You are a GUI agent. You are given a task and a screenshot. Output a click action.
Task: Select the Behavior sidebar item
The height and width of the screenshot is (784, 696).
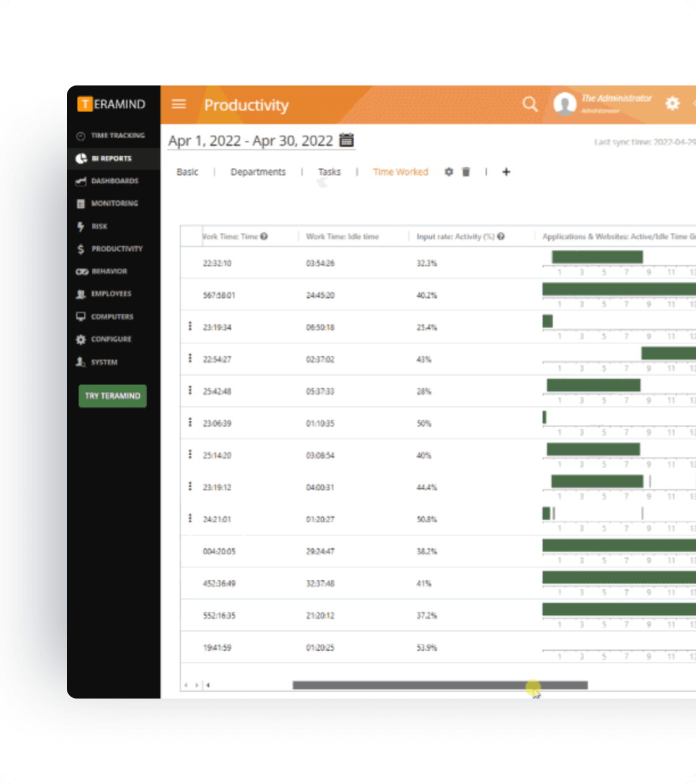tap(109, 271)
